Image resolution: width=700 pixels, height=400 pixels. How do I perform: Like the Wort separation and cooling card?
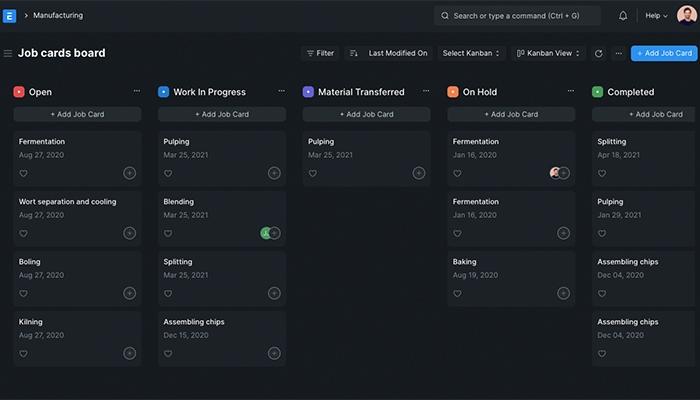pos(23,233)
